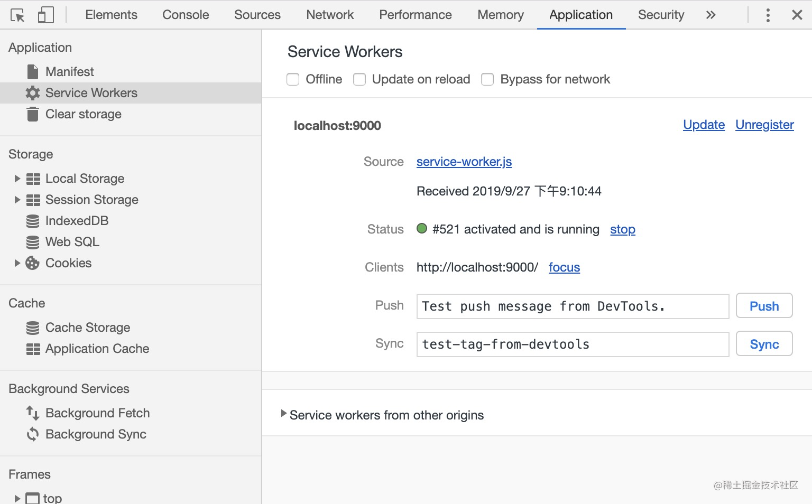Screen dimensions: 812x504
Task: Select the Service Workers gear icon
Action: coord(32,92)
